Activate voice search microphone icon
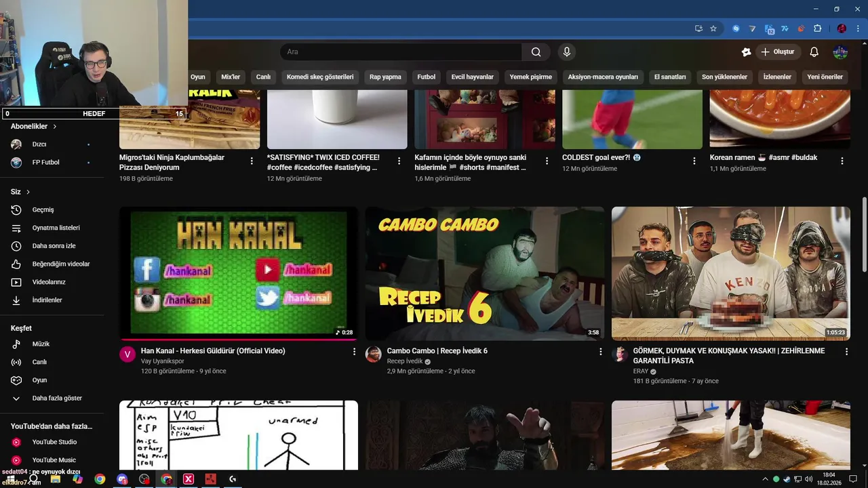Viewport: 868px width, 488px height. pos(567,52)
